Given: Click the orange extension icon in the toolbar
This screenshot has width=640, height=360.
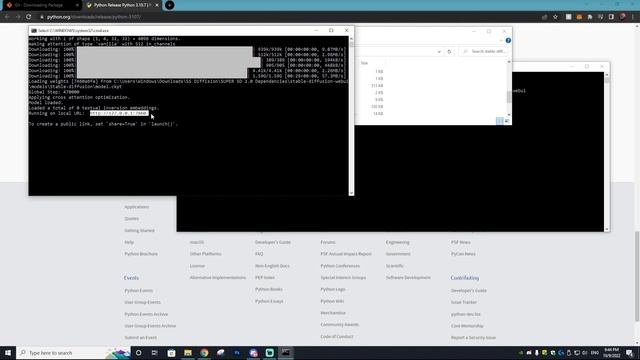Looking at the screenshot, I should pos(579,17).
